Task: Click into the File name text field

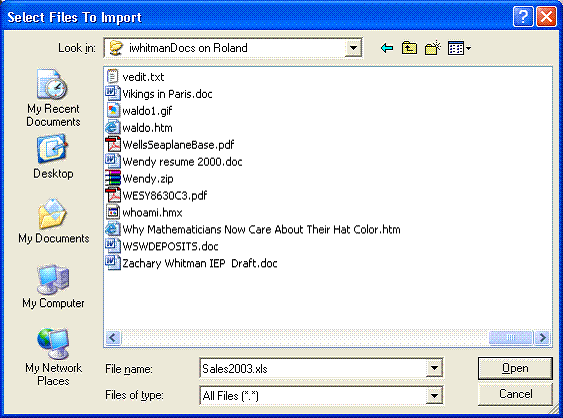Action: pos(313,368)
